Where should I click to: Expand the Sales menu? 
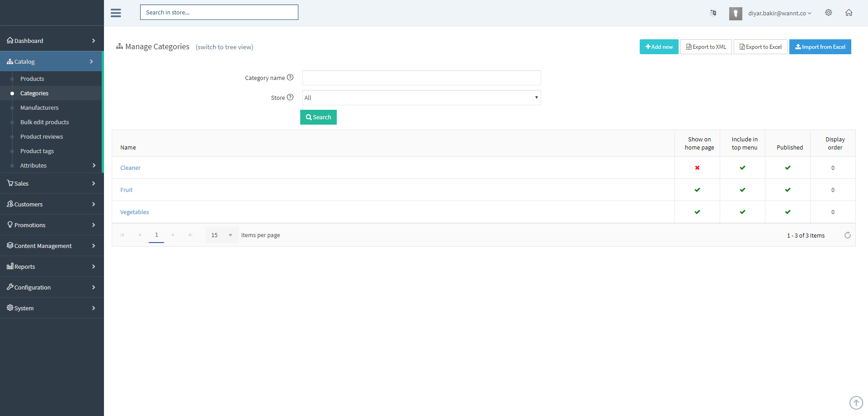(x=52, y=183)
